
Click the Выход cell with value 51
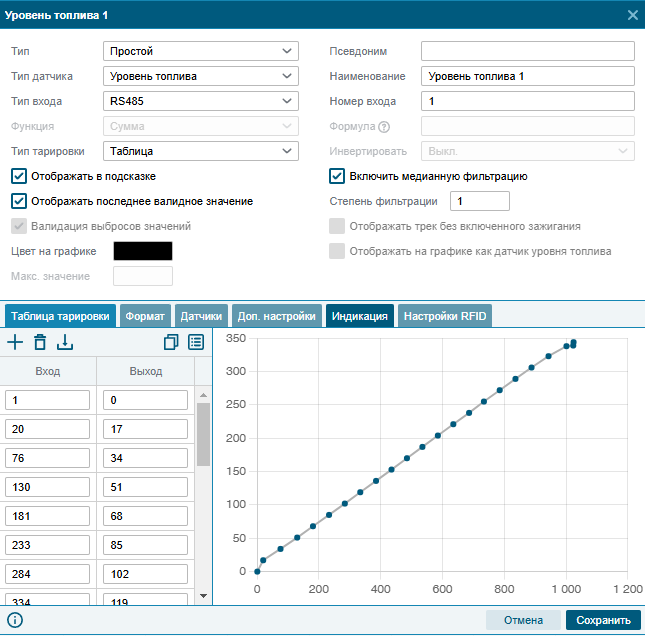click(x=145, y=487)
